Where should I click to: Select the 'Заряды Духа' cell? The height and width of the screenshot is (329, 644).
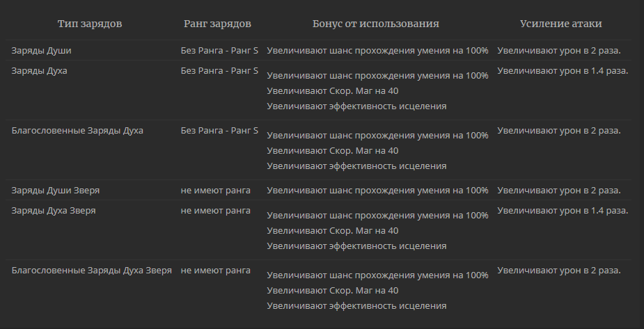click(x=39, y=70)
